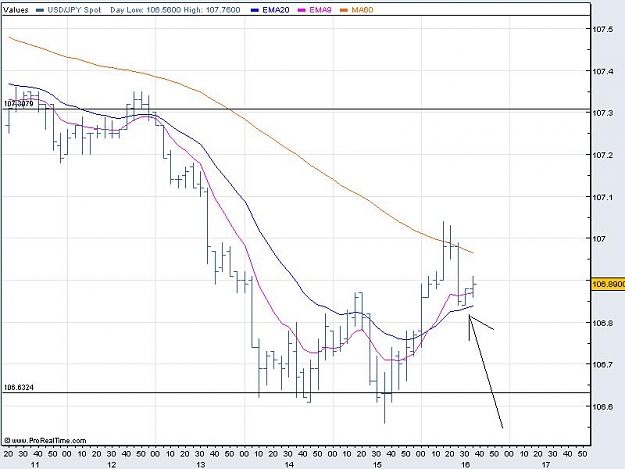Click the 107.3 price axis label

tap(602, 113)
